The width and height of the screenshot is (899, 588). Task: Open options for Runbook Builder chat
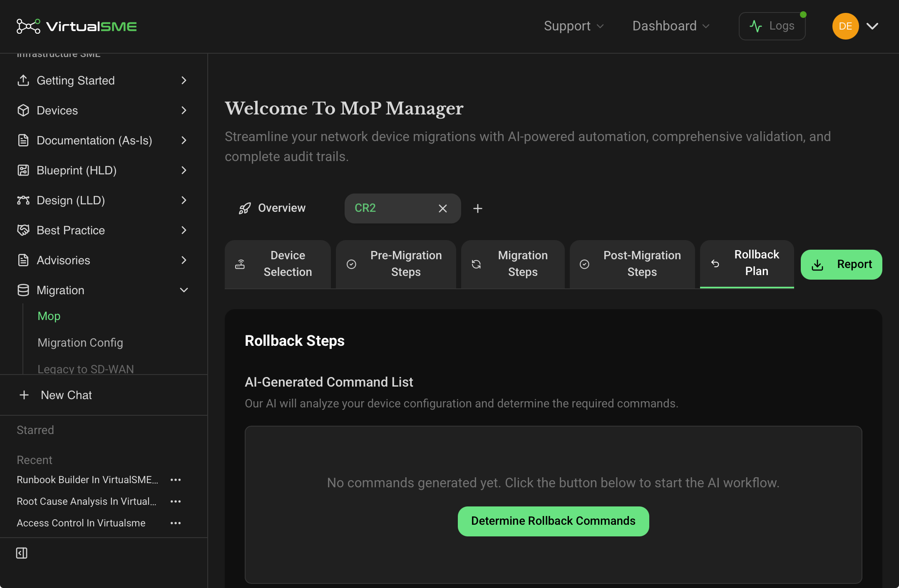176,480
